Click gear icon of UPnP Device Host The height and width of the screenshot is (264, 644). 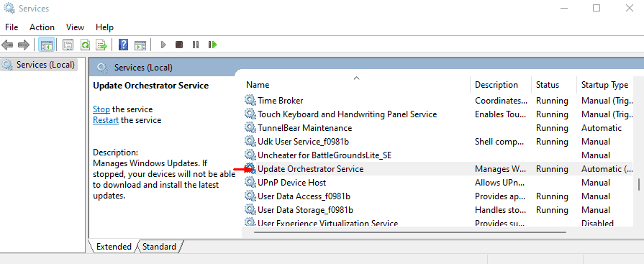pos(250,182)
